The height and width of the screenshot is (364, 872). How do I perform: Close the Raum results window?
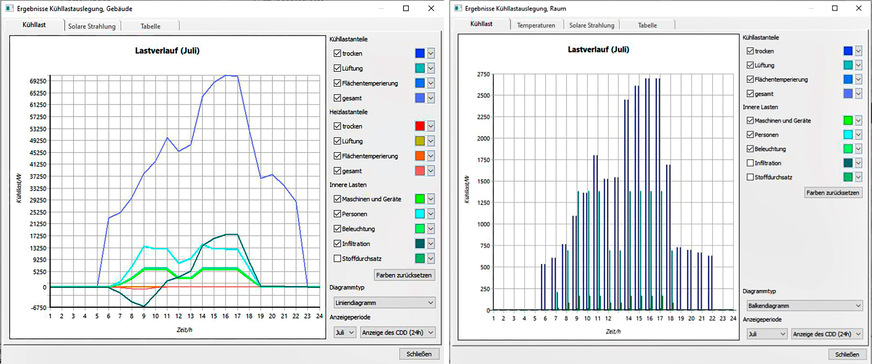point(860,8)
